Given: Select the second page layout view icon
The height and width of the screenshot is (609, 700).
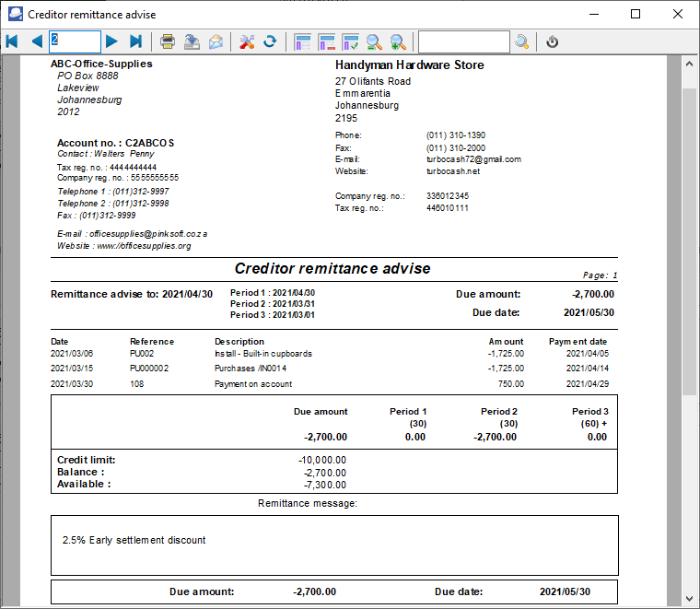Looking at the screenshot, I should tap(326, 41).
